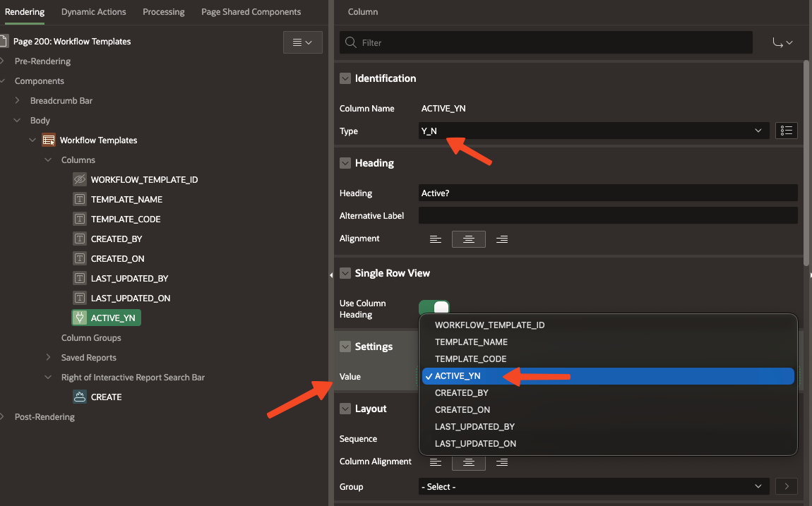This screenshot has width=812, height=506.
Task: Collapse the Settings section
Action: (345, 347)
